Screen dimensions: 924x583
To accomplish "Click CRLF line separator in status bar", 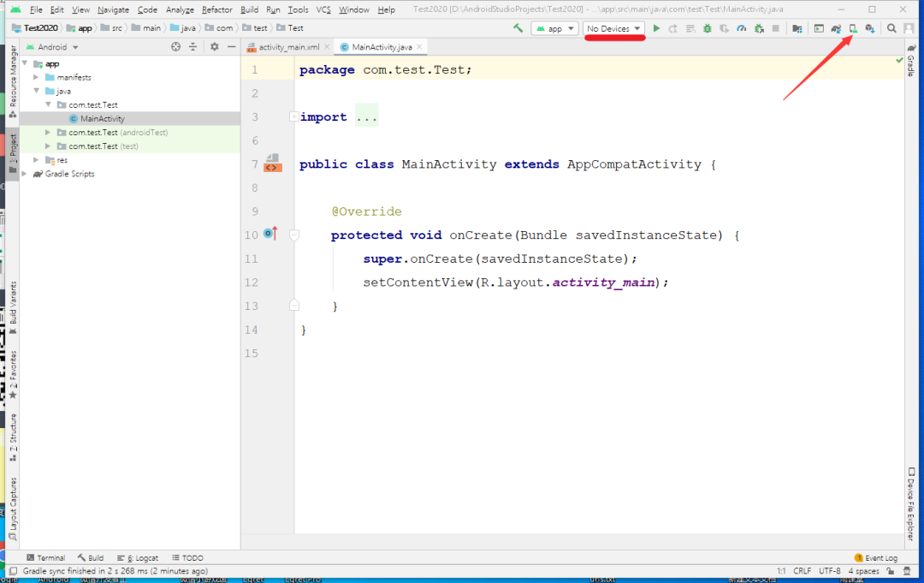I will coord(802,571).
